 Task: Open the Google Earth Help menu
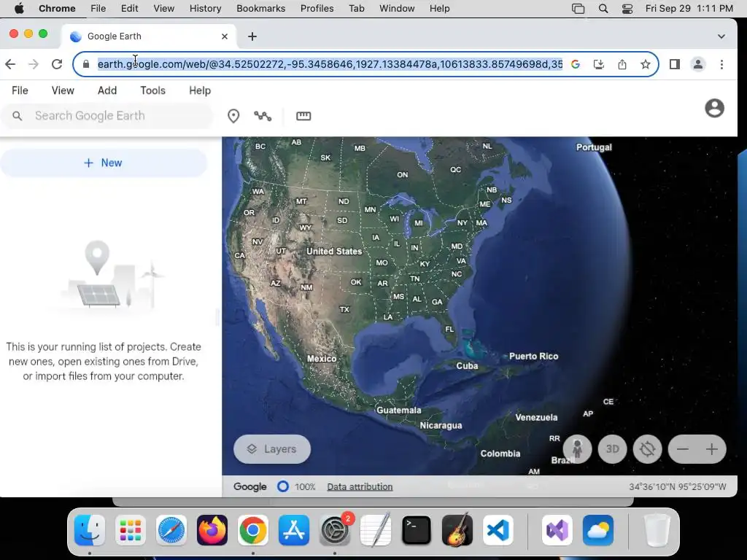pos(200,90)
